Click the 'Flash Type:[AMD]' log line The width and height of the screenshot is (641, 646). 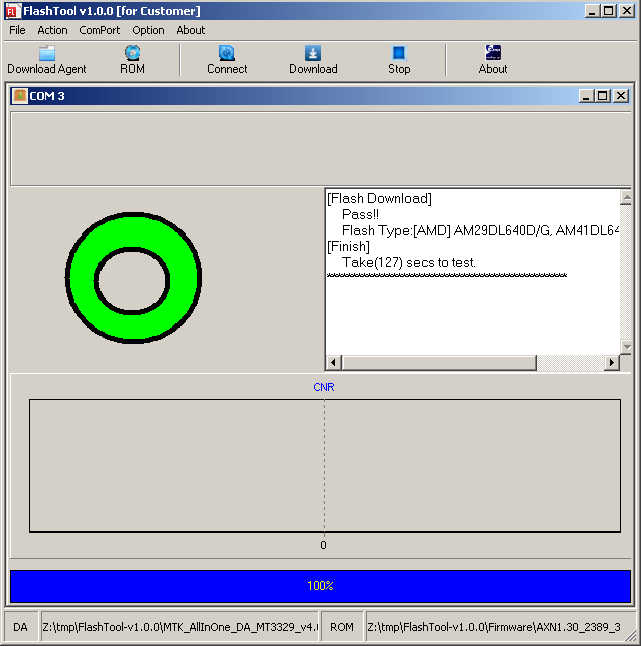pyautogui.click(x=480, y=230)
